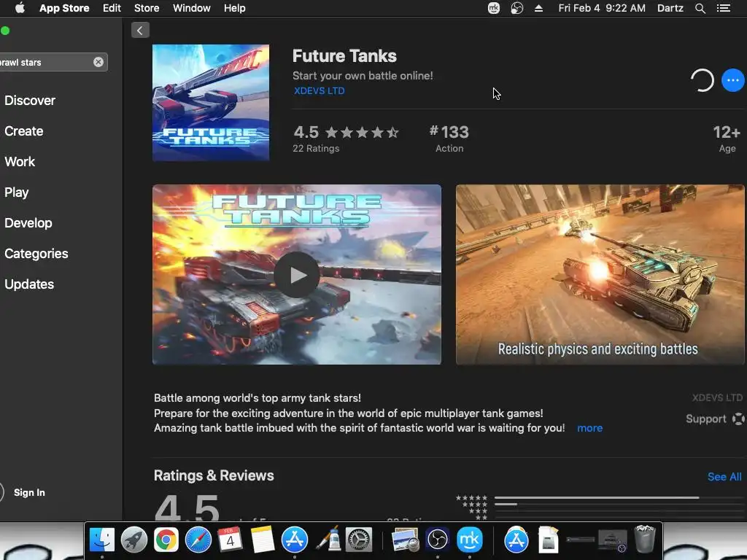
Task: Open the 'Realistic physics' screenshot
Action: click(x=600, y=275)
